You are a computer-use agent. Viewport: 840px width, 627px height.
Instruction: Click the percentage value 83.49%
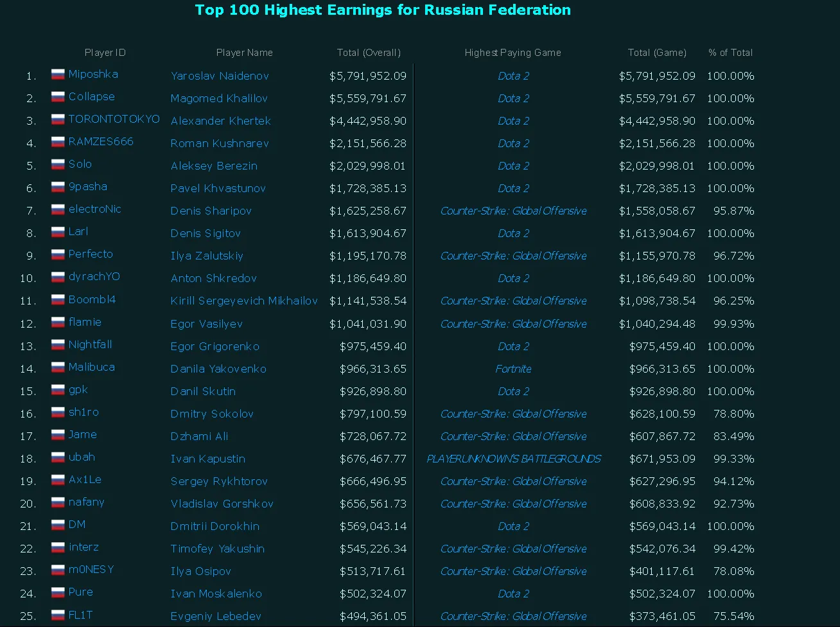coord(734,437)
